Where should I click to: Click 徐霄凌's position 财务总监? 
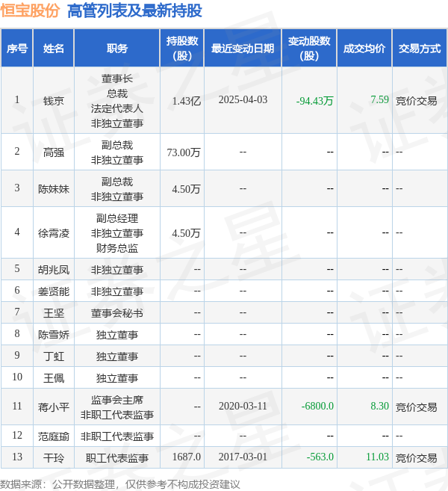117,248
